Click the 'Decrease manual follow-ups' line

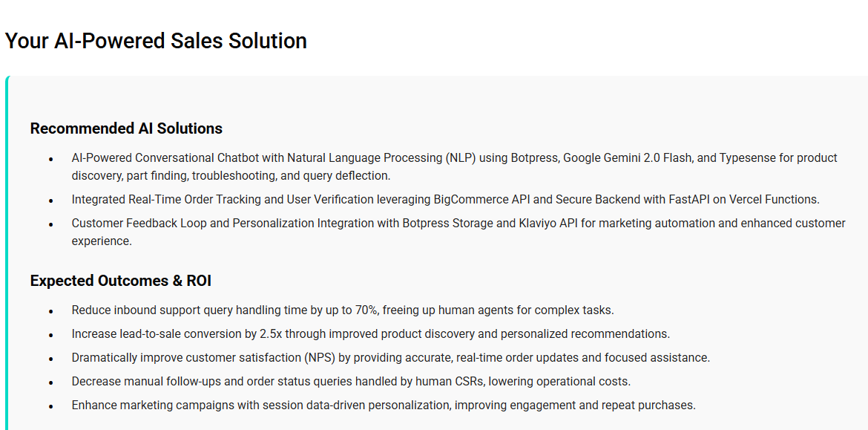point(351,382)
